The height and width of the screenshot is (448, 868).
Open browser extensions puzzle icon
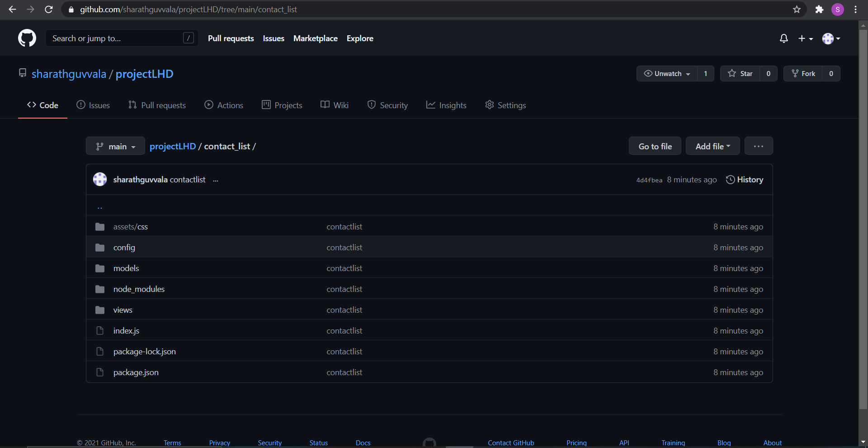point(819,9)
